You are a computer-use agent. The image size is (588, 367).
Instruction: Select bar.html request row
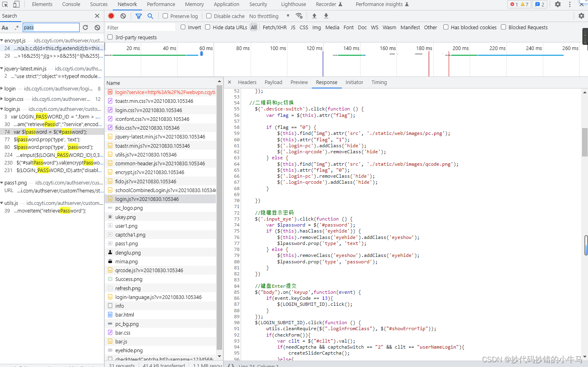(160, 315)
